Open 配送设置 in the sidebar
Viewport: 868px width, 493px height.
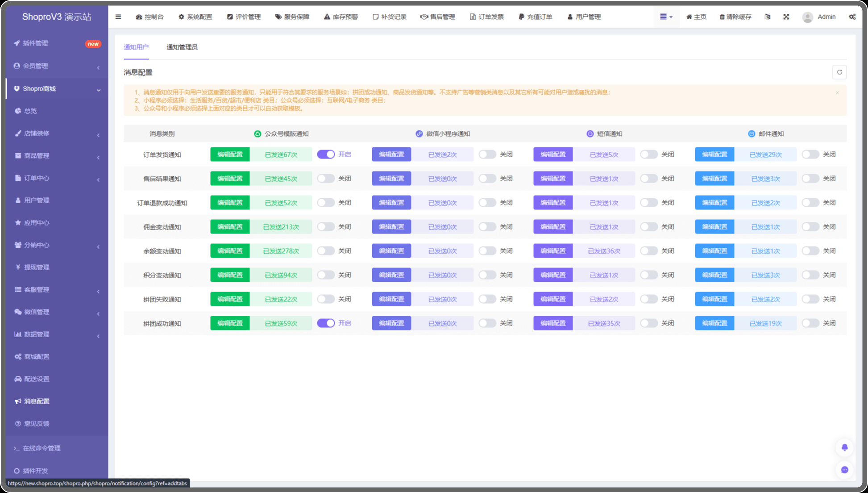[37, 379]
